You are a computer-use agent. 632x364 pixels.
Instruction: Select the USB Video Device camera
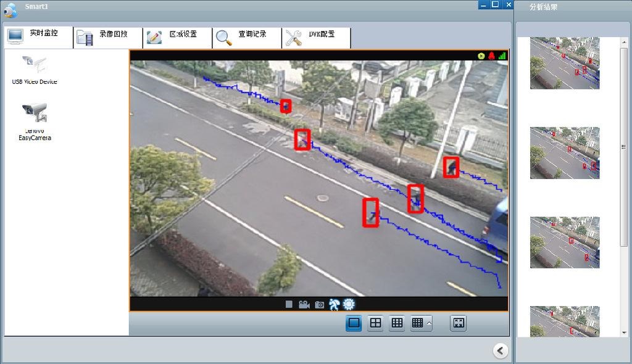35,69
